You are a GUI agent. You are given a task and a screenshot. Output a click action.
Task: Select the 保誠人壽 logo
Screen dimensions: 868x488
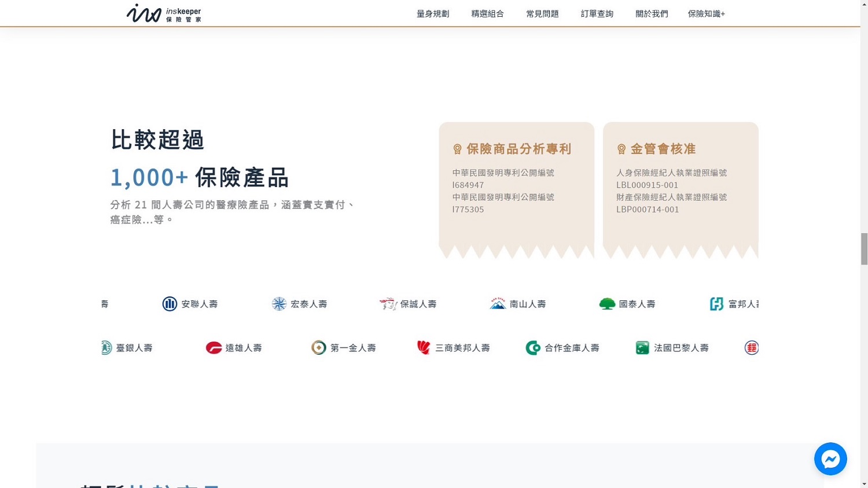pyautogui.click(x=388, y=304)
